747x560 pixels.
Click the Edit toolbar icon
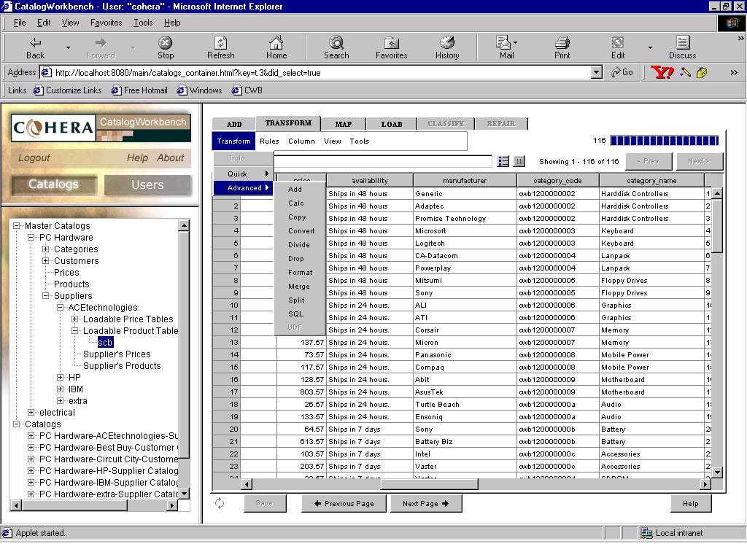click(x=618, y=43)
